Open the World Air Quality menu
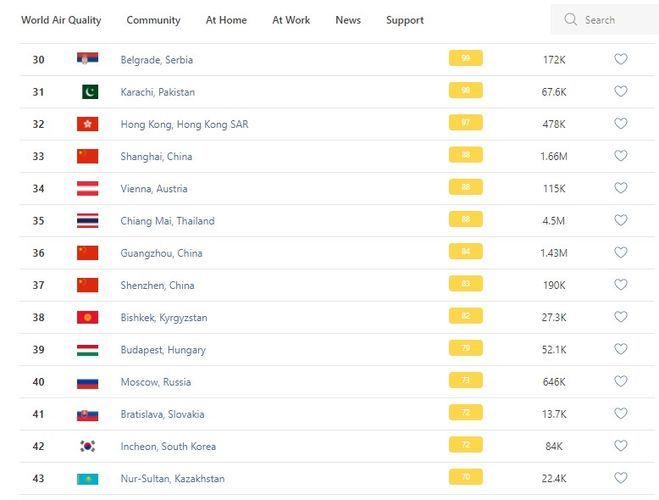Image resolution: width=659 pixels, height=500 pixels. (x=61, y=20)
